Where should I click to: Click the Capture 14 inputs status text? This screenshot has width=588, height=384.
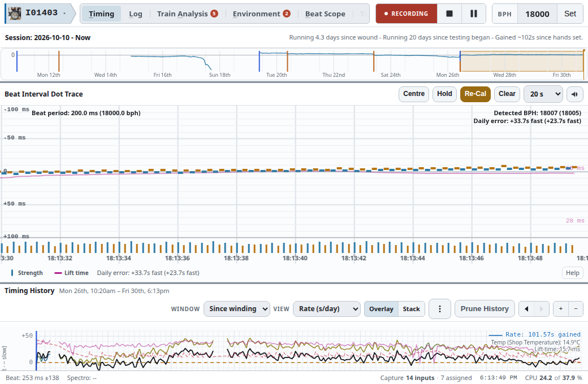407,378
